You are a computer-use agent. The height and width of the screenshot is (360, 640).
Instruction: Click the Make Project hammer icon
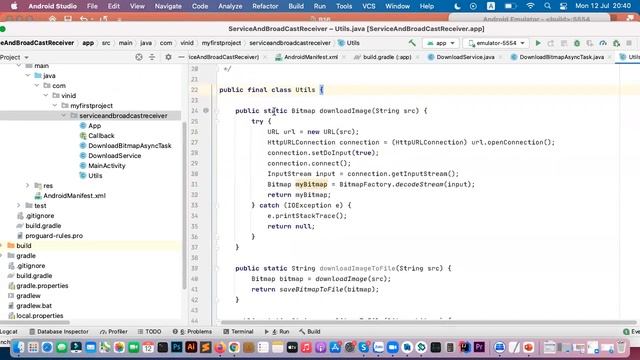coord(412,43)
